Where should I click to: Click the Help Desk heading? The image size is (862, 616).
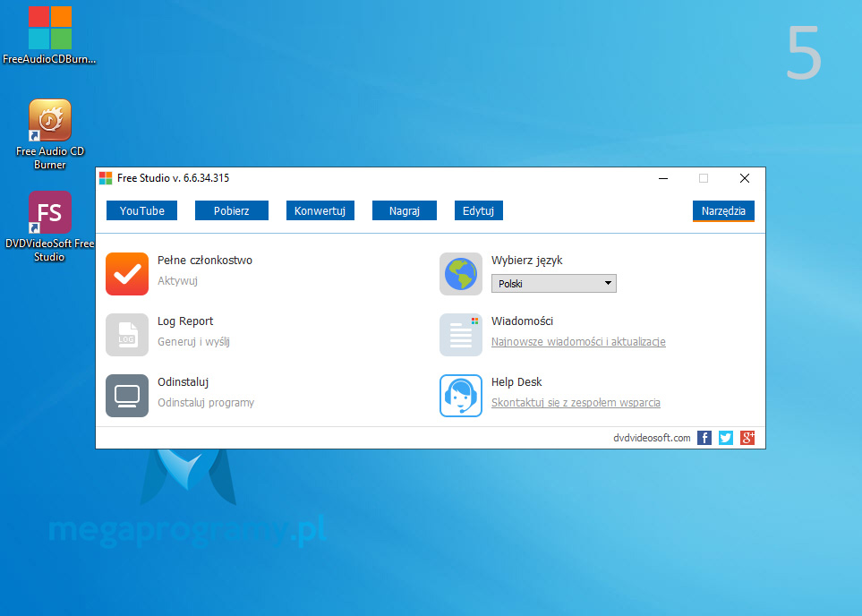click(516, 382)
